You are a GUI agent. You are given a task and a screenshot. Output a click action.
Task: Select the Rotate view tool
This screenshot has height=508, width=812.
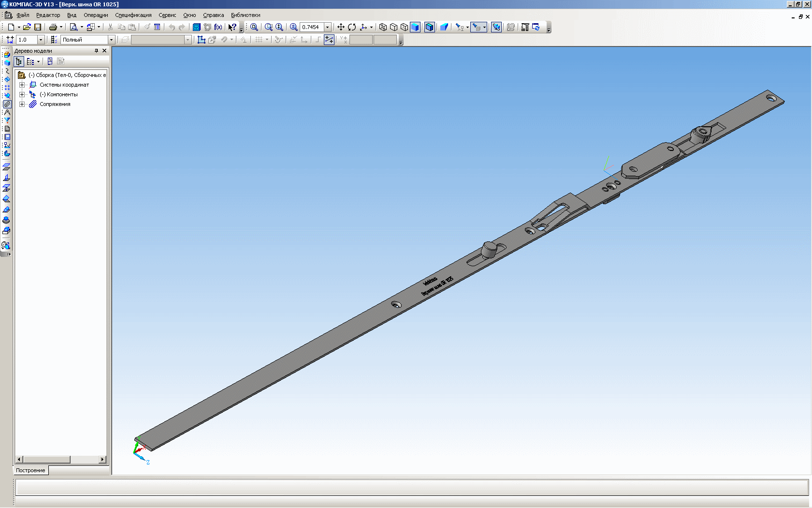352,27
